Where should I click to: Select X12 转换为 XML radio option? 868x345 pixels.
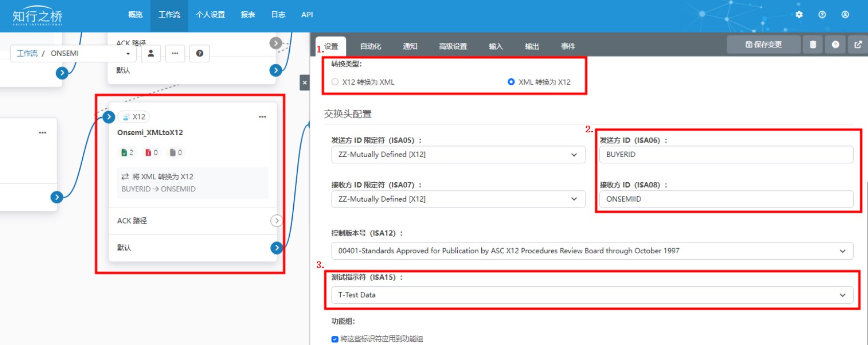tap(335, 82)
